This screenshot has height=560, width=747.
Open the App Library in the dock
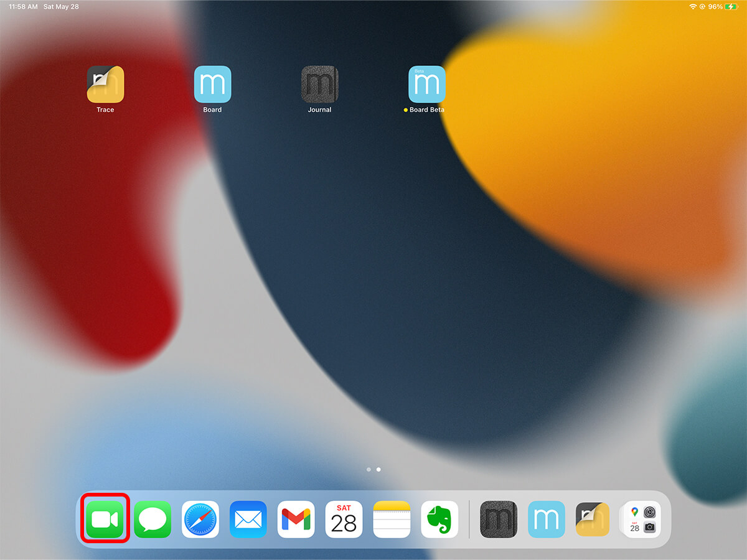642,519
